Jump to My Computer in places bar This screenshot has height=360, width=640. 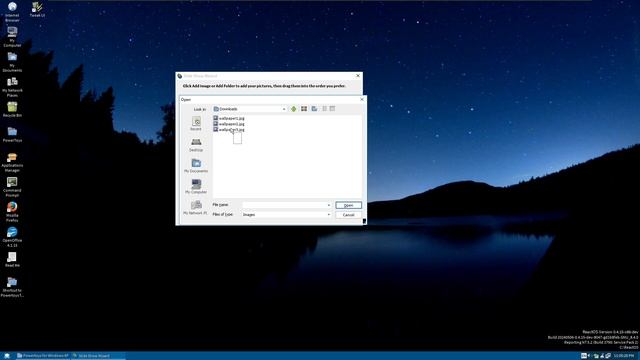click(x=196, y=187)
